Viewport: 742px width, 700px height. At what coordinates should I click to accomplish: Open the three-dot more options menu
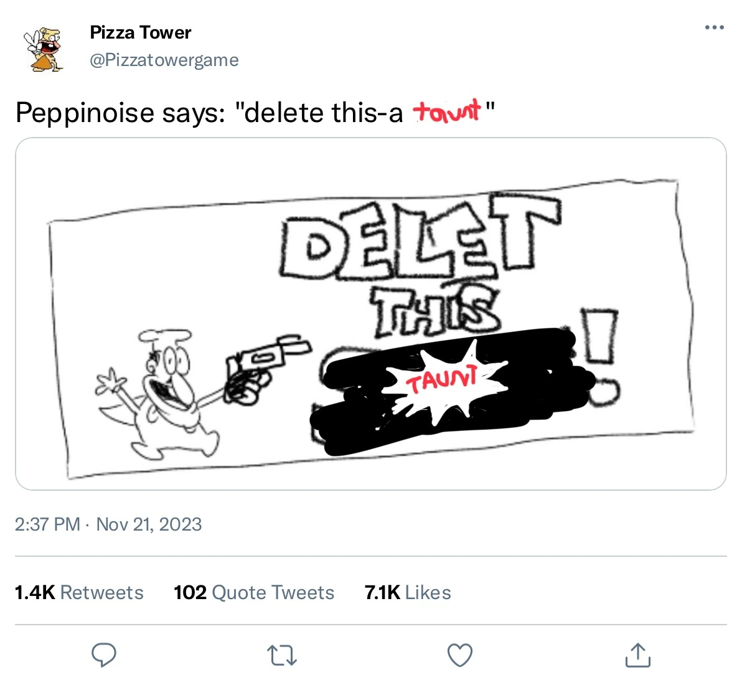tap(714, 27)
